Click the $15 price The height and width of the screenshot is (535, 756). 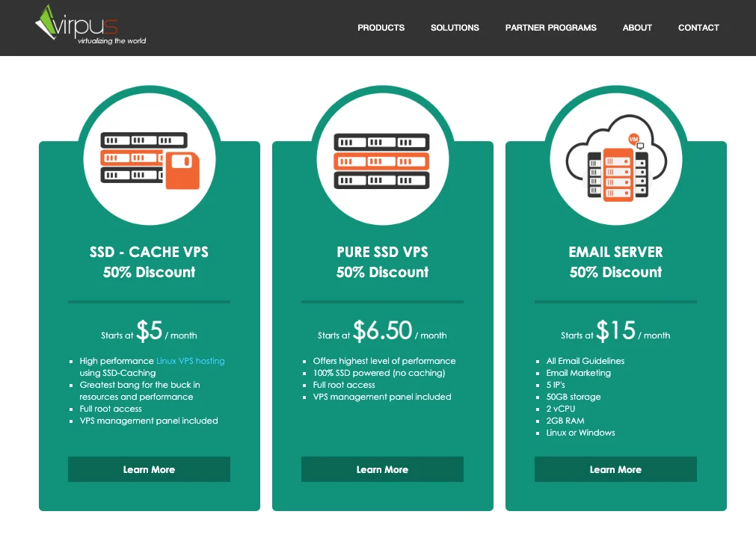[616, 331]
